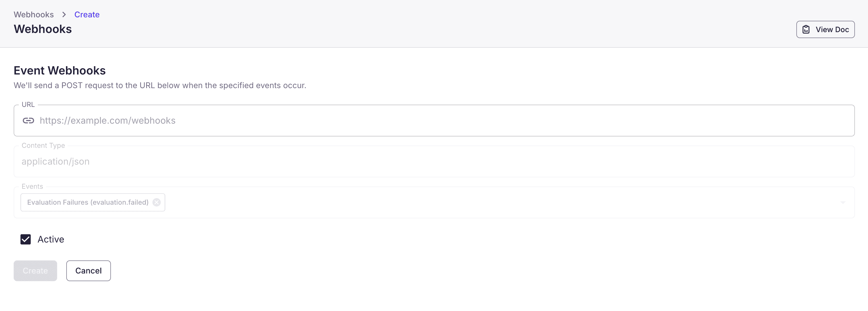
Task: Click the breadcrumb chevron separator
Action: 64,14
